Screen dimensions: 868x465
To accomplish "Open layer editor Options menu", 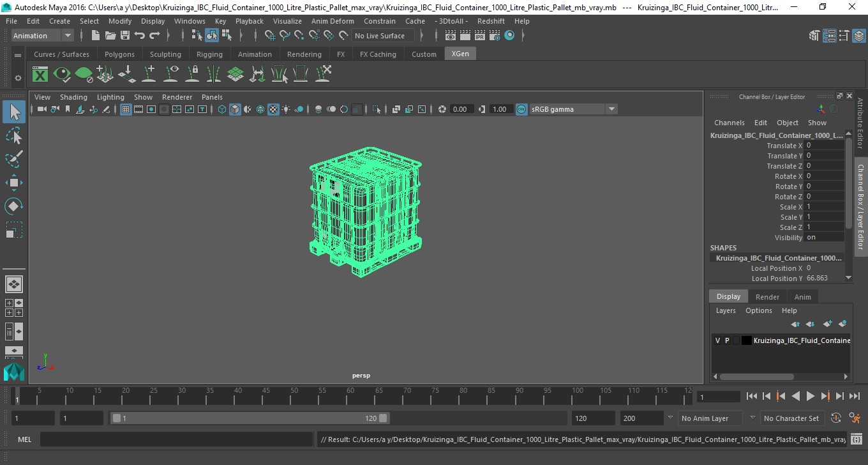I will pos(759,310).
